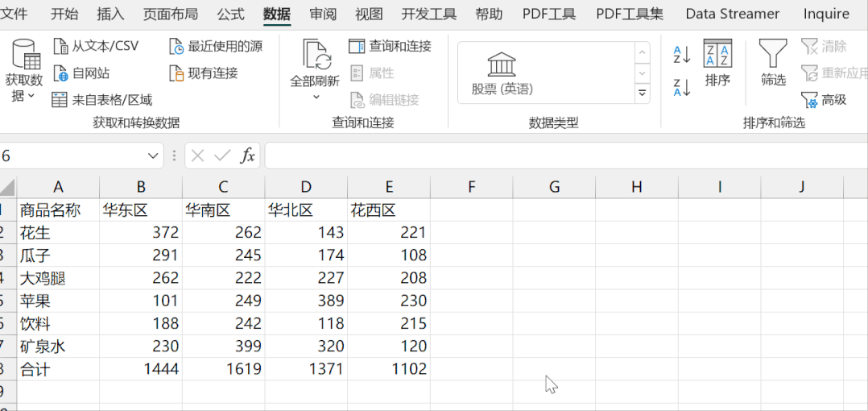Select the 花生 cell
Screen dimensions: 868x411
pos(58,233)
